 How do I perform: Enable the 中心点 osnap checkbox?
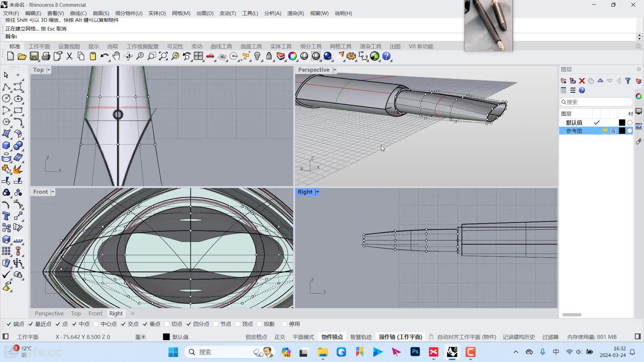tap(96, 324)
